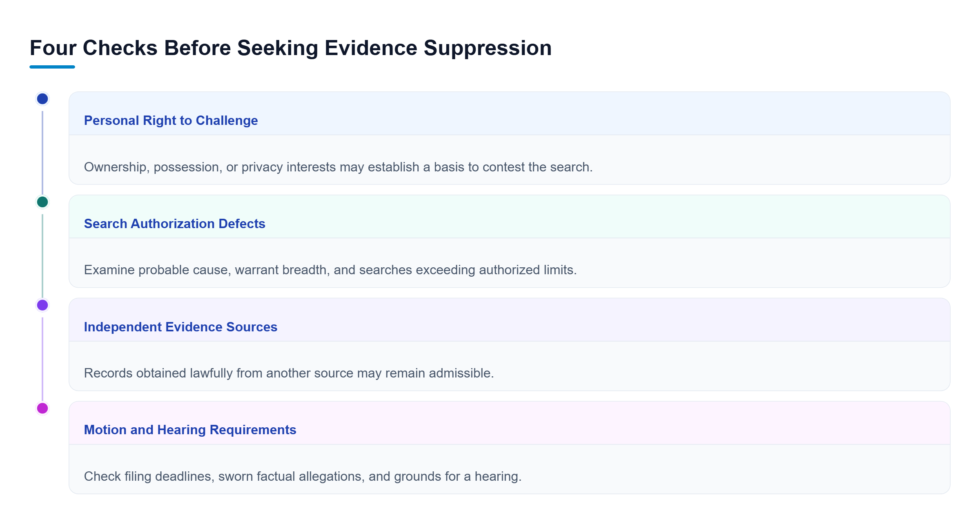
Task: Click the text 'Records obtained lawfully from another source'
Action: tap(218, 373)
